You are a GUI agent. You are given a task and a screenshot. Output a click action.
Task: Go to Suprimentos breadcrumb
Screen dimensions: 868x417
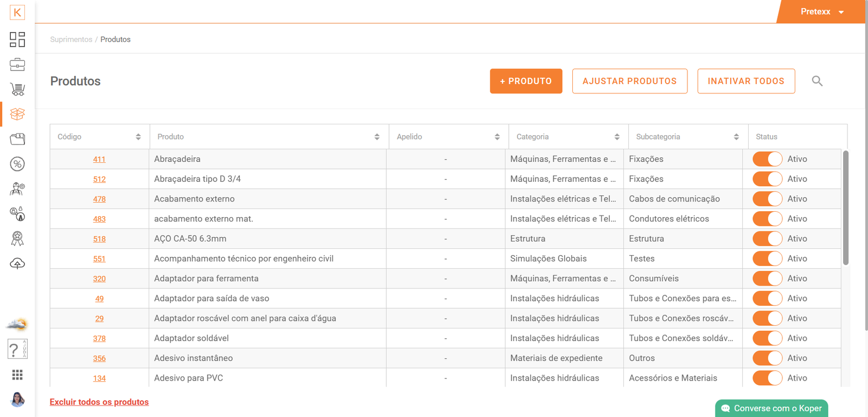point(71,40)
